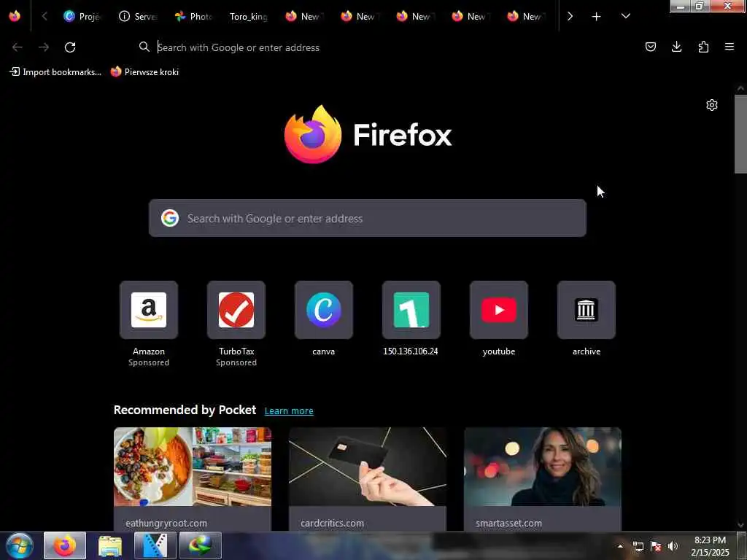The height and width of the screenshot is (560, 747).
Task: Click the Learn more Pocket link
Action: click(x=289, y=411)
